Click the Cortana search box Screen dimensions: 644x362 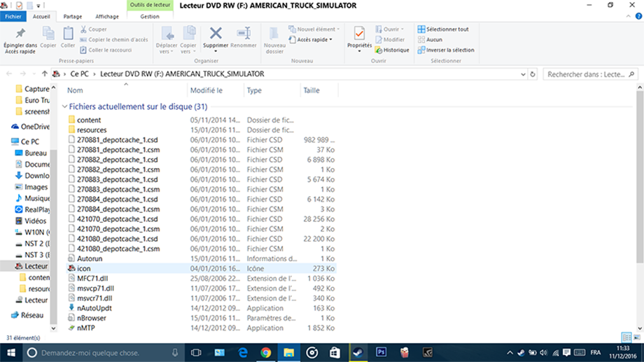tap(104, 353)
